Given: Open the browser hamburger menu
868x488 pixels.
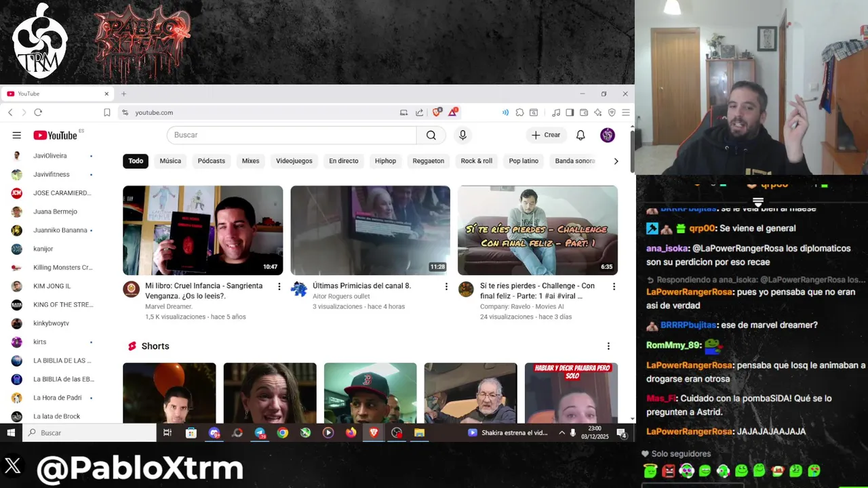Looking at the screenshot, I should click(626, 113).
